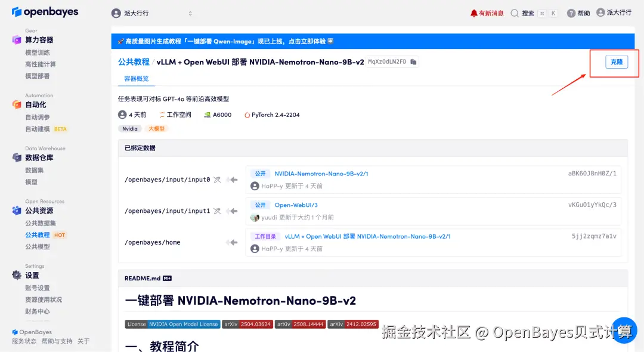Click HaPP-y avatar in the Nemotron dataset row
The height and width of the screenshot is (352, 644).
click(x=255, y=186)
